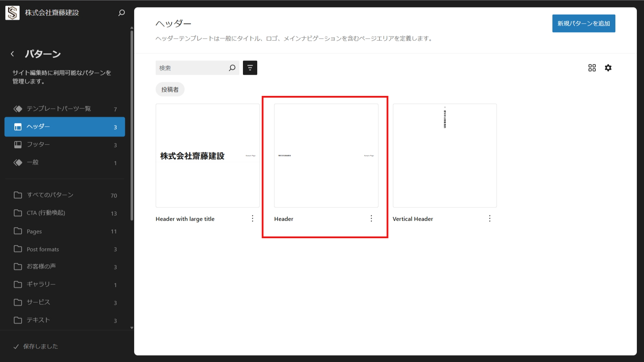644x362 pixels.
Task: Go back using the chevron beside パターン
Action: click(x=13, y=54)
